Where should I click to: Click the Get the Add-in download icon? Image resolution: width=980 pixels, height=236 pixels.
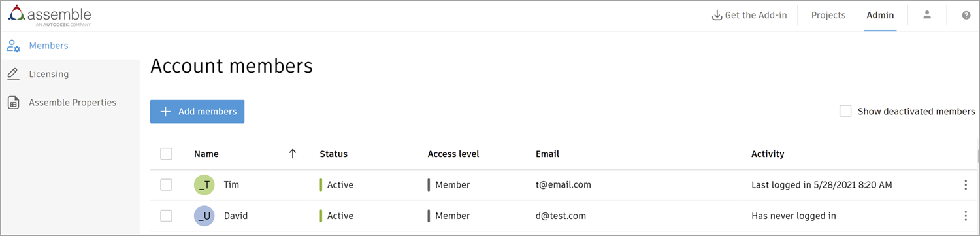[x=717, y=15]
